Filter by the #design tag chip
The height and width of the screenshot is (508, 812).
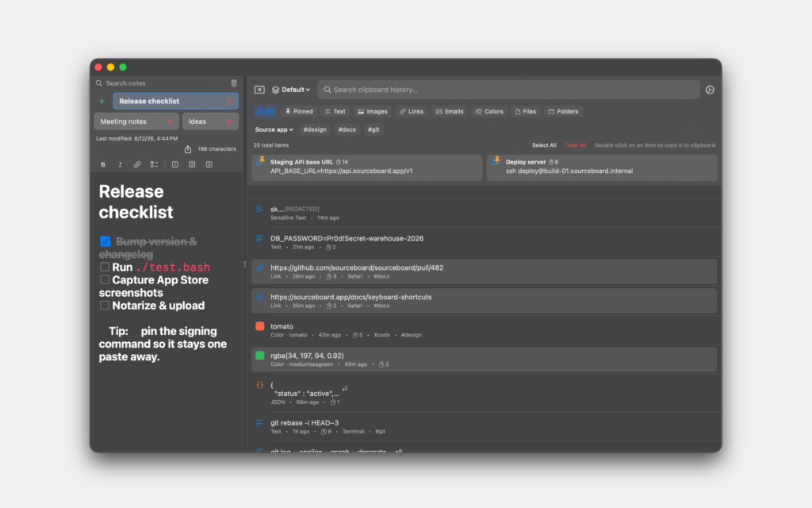315,129
